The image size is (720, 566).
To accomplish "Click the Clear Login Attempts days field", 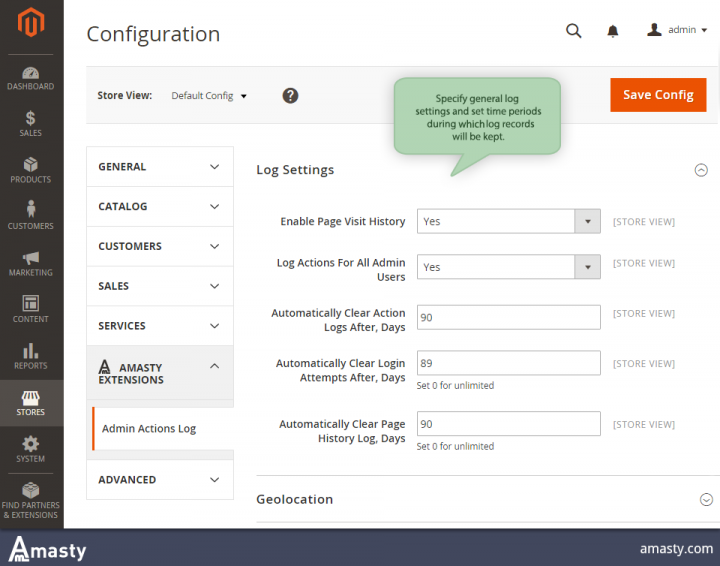I will pos(508,363).
